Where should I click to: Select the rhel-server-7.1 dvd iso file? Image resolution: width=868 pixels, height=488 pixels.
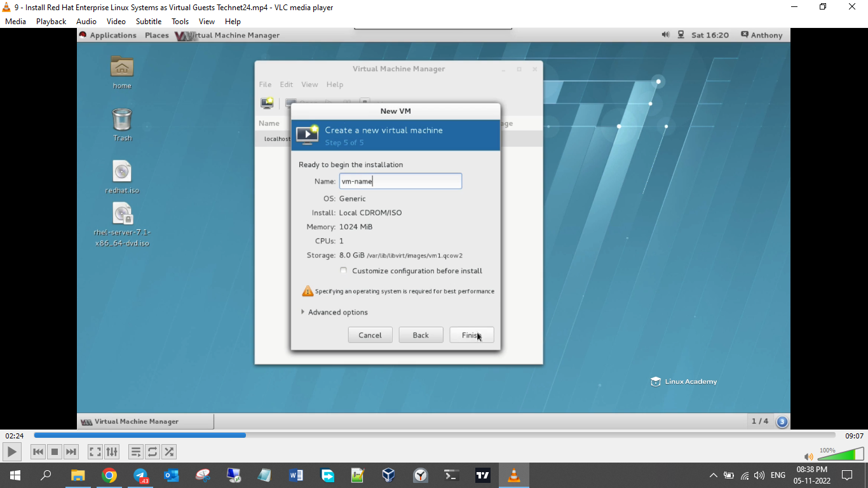(122, 224)
